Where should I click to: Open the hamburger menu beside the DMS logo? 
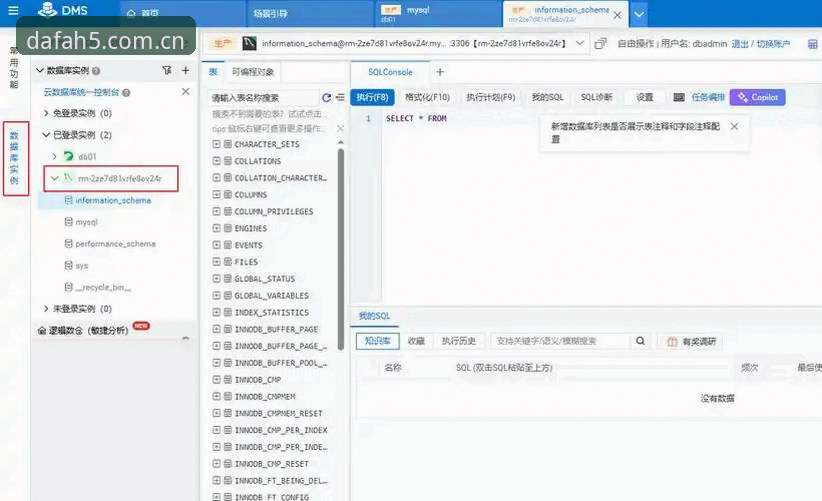click(x=13, y=10)
